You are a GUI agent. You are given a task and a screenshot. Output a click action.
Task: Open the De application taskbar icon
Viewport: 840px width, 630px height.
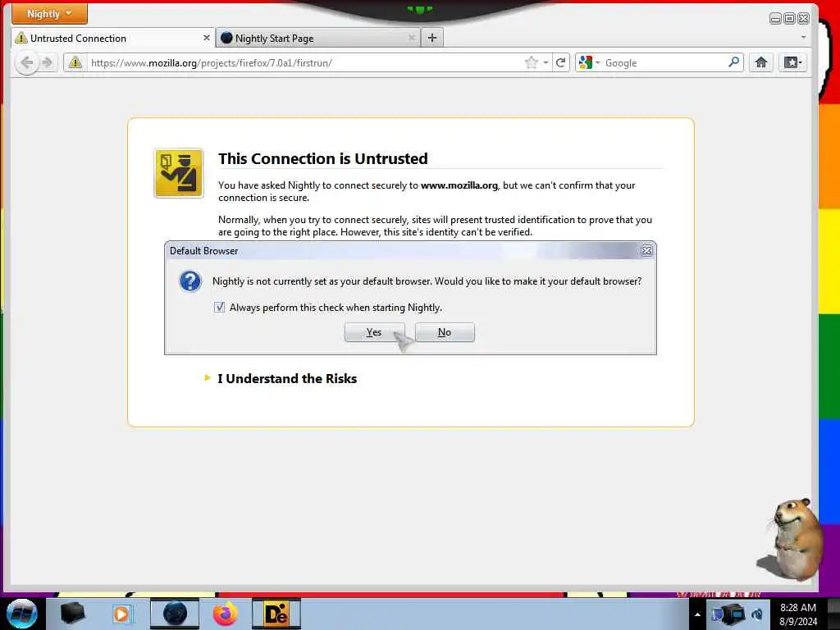(x=276, y=614)
